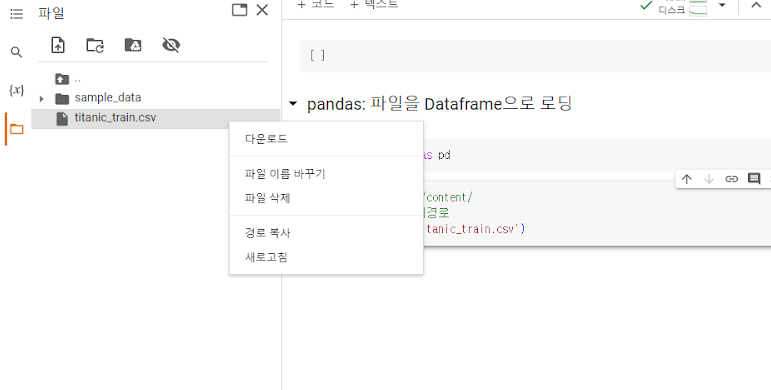This screenshot has width=771, height=390.
Task: Click the pandas Dataframe heading text
Action: pos(440,104)
